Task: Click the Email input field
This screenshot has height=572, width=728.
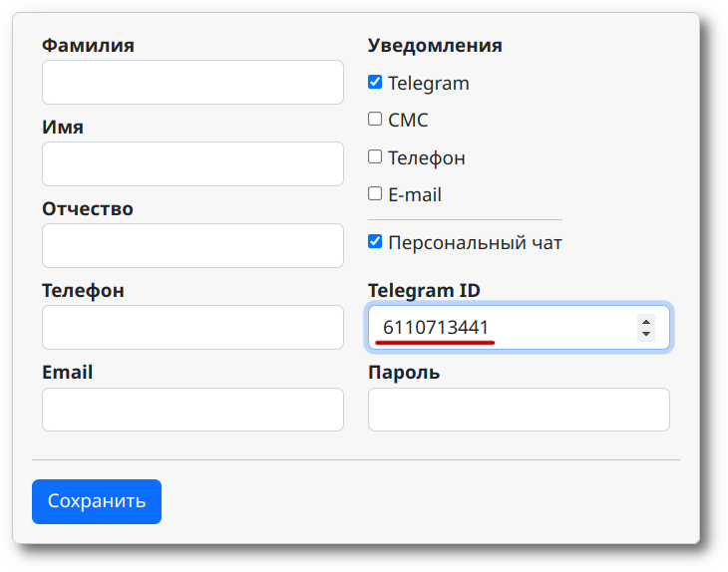Action: click(192, 410)
